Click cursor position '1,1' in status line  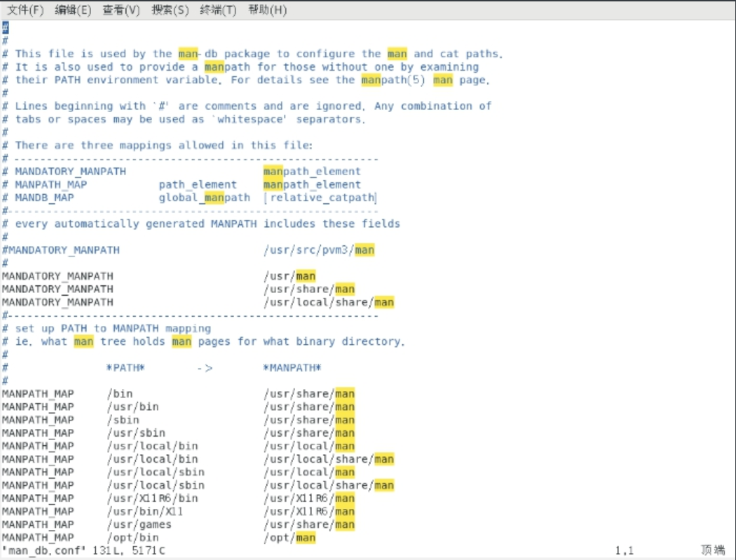pyautogui.click(x=625, y=551)
